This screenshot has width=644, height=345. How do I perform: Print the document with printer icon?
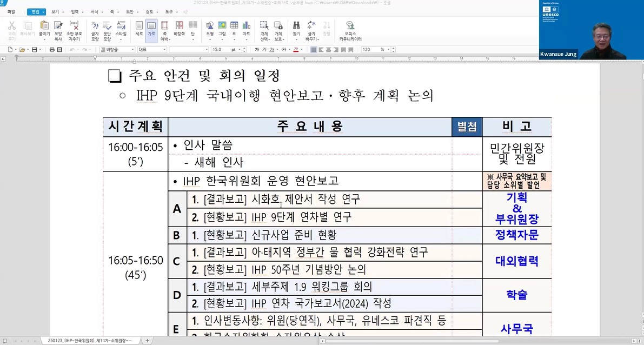pos(52,50)
